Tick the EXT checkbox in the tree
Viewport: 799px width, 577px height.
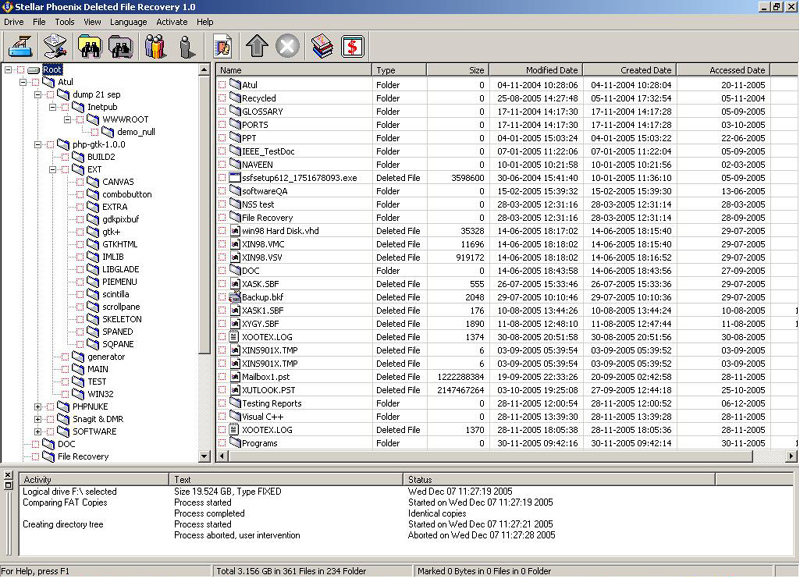pyautogui.click(x=65, y=170)
